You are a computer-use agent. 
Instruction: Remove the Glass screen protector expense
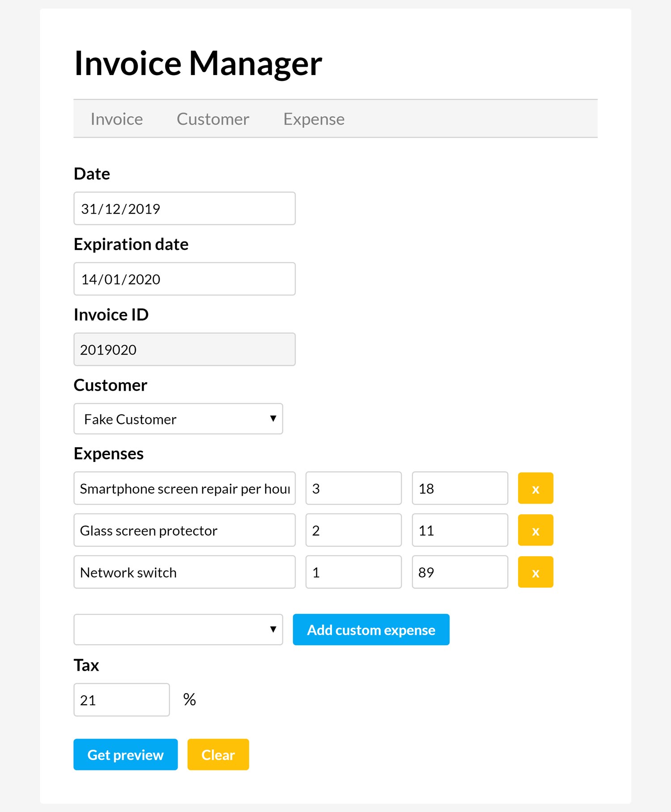(535, 530)
